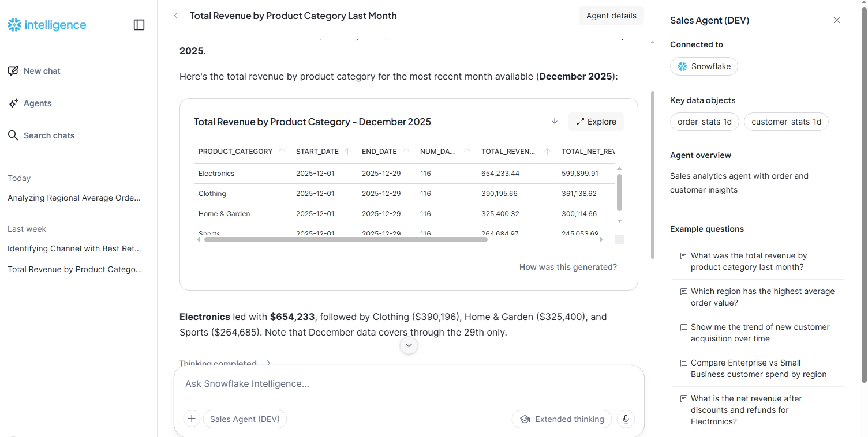Click the download table icon
The height and width of the screenshot is (437, 868).
tap(555, 122)
